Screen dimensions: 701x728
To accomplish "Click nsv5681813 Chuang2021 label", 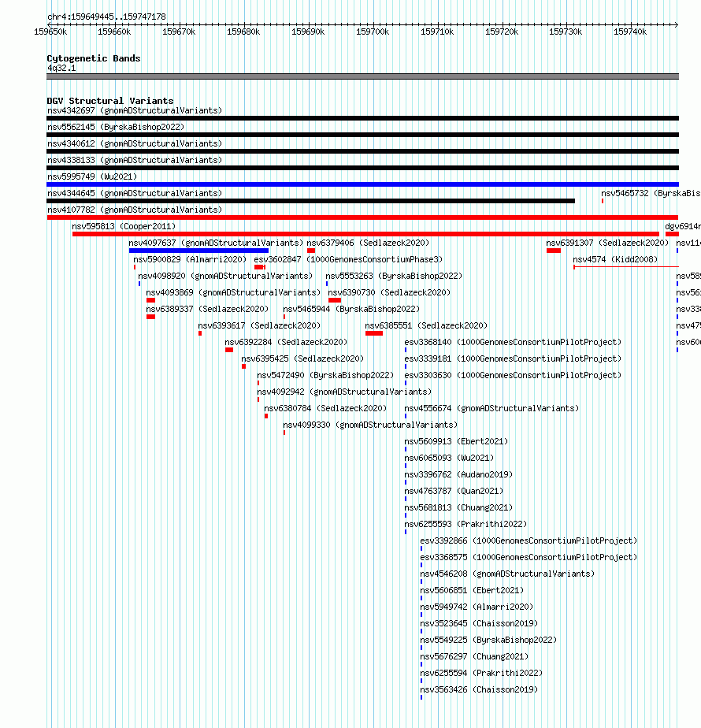I will pyautogui.click(x=458, y=508).
